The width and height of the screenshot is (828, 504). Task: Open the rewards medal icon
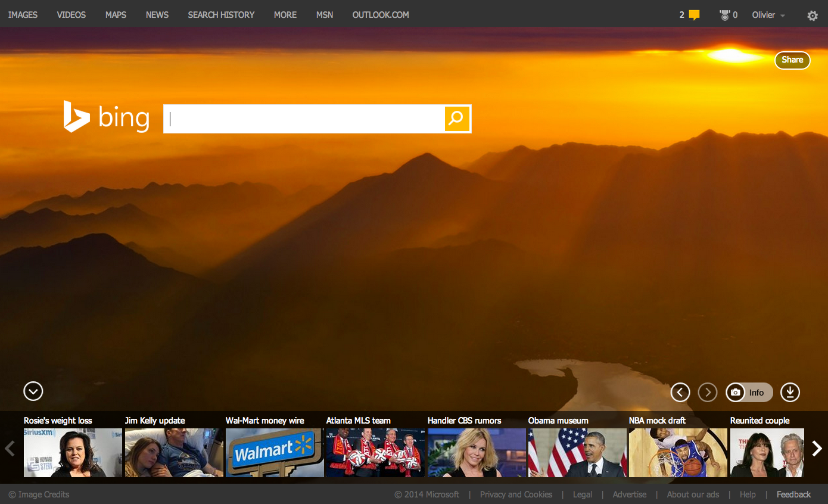click(724, 15)
